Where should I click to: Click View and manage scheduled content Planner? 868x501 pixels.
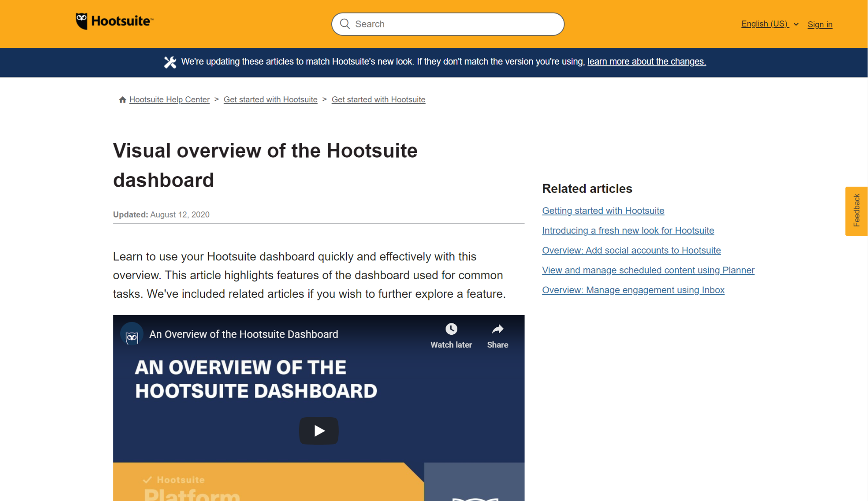648,270
